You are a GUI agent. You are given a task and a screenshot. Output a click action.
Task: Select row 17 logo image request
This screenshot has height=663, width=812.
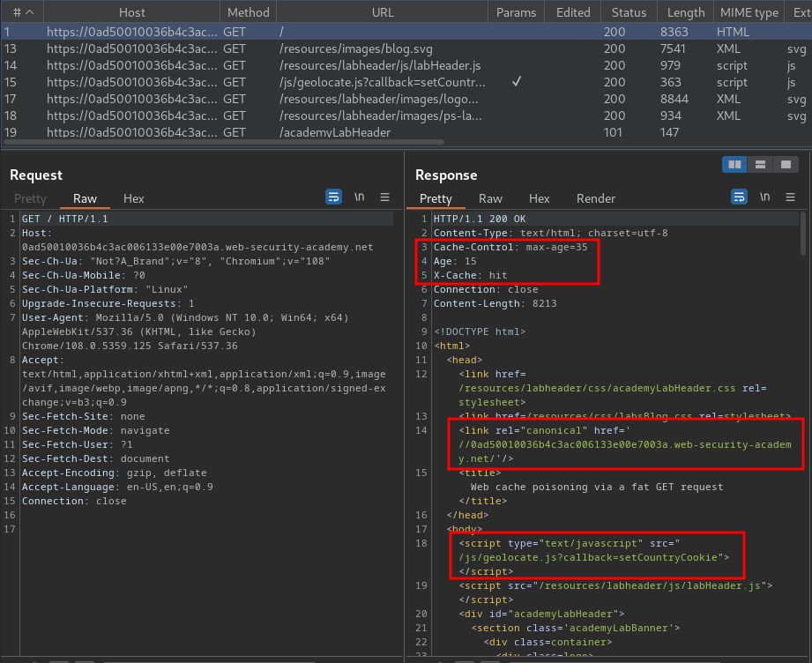coord(406,99)
